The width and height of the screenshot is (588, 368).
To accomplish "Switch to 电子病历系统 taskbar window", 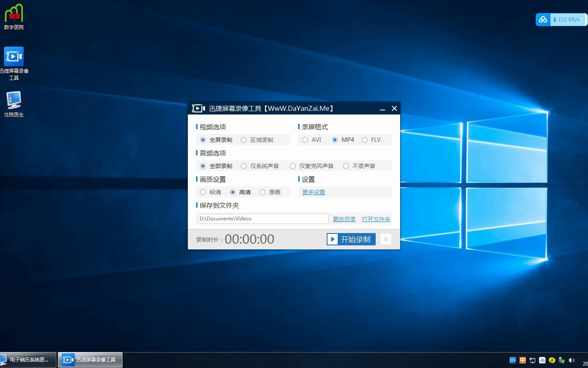I will [28, 360].
